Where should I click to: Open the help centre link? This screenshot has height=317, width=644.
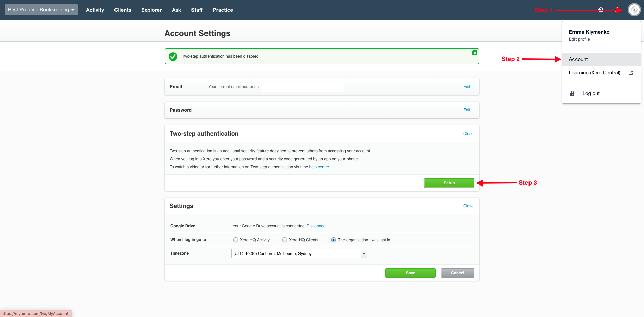[x=319, y=167]
